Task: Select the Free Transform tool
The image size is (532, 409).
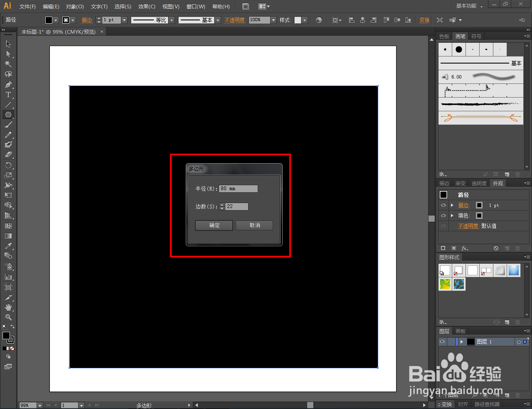Action: click(x=8, y=195)
